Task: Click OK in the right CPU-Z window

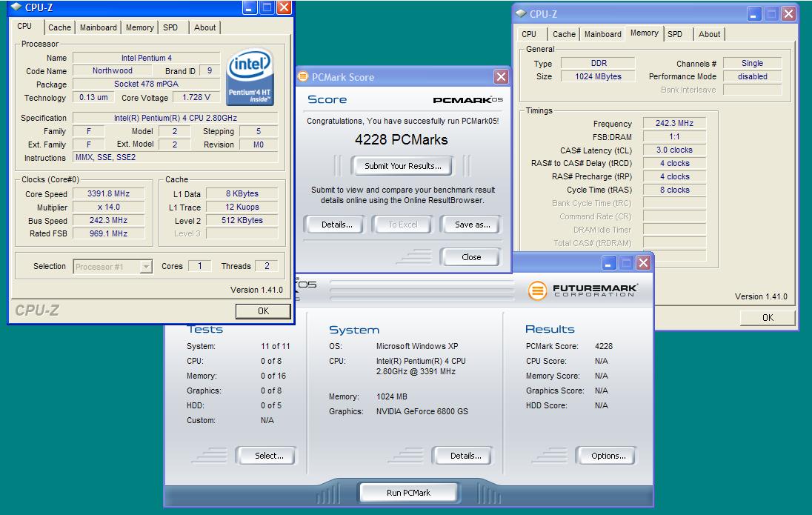Action: click(x=768, y=318)
